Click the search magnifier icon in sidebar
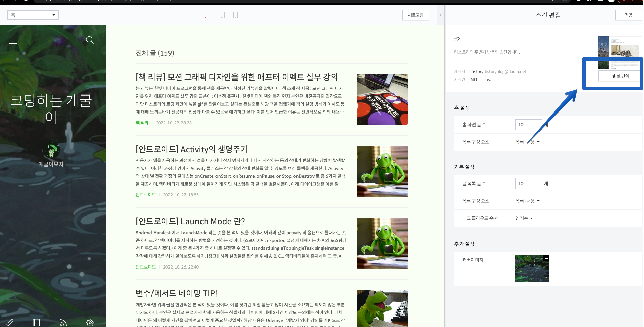Viewport: 644px width, 327px height. 90,40
